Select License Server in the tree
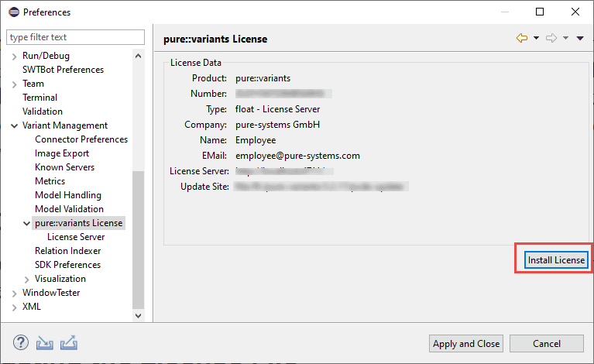 pos(76,237)
